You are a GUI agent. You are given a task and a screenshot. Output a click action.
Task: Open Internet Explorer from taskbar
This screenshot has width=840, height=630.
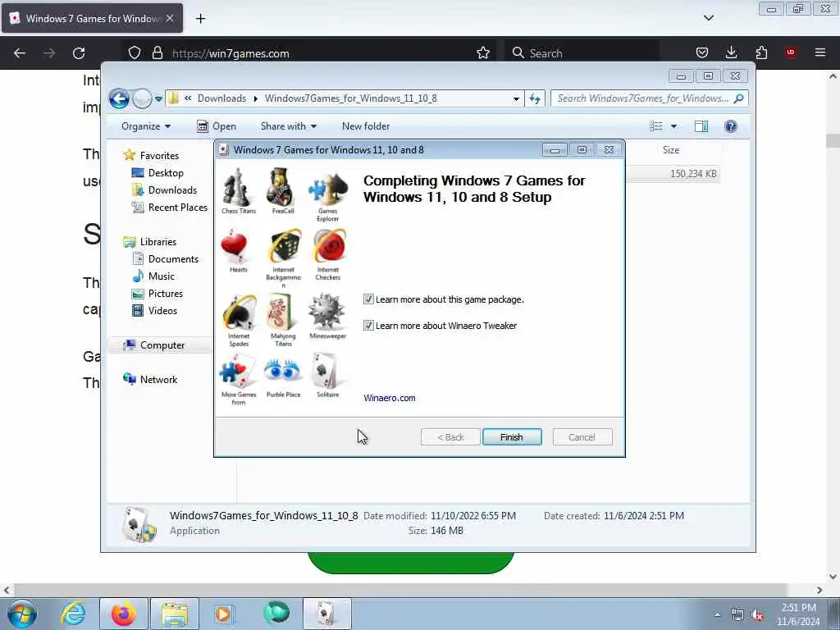(73, 614)
